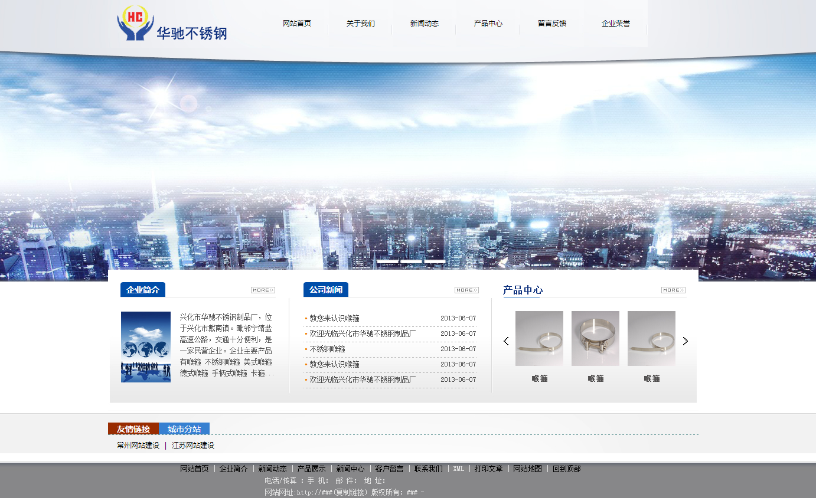This screenshot has width=816, height=504.
Task: Click MORE icon beside 企业简介 heading
Action: tap(263, 290)
